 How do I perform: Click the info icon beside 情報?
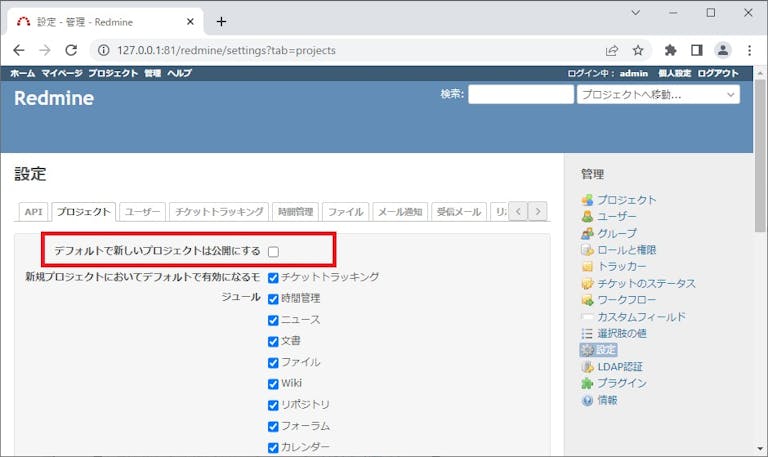pyautogui.click(x=587, y=400)
